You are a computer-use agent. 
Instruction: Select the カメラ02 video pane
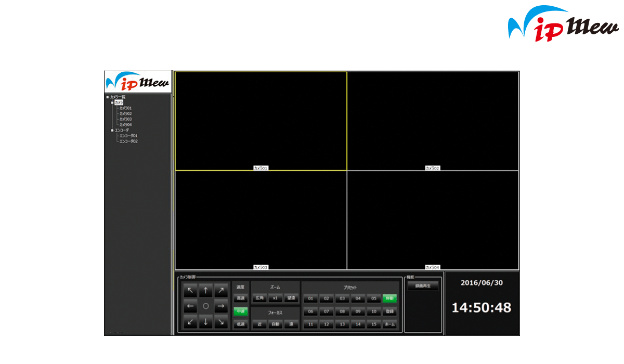(433, 121)
